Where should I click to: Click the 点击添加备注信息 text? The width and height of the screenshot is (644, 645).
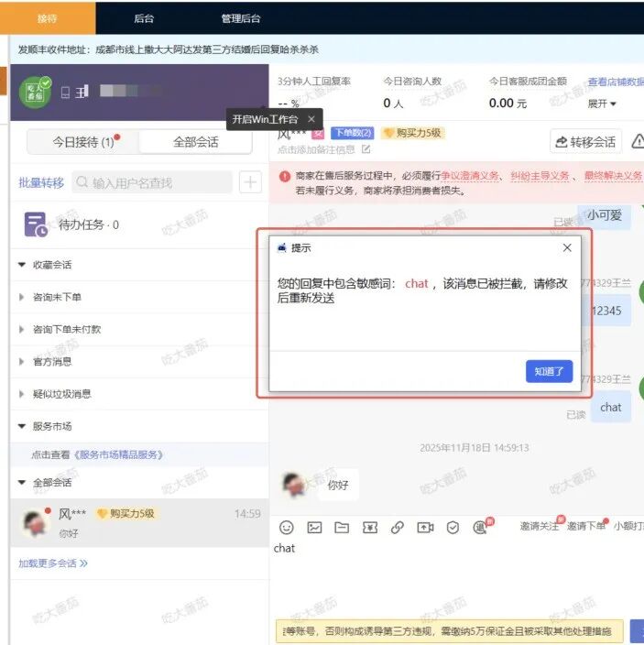[316, 149]
